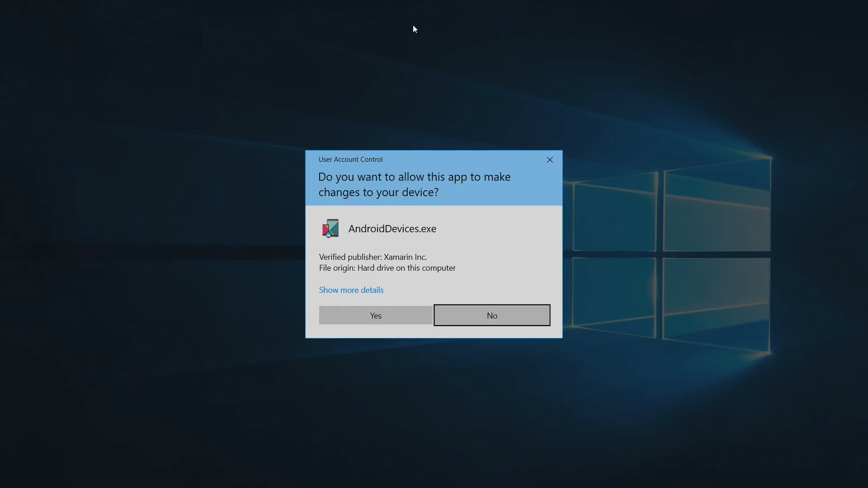This screenshot has height=488, width=868.
Task: Click the Xamarin Inc. publisher name
Action: click(x=405, y=257)
